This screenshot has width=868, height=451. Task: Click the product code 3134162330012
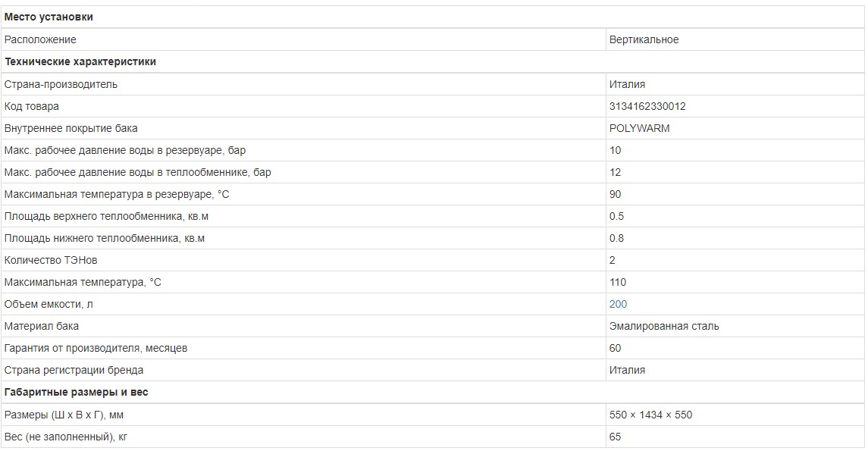coord(647,106)
